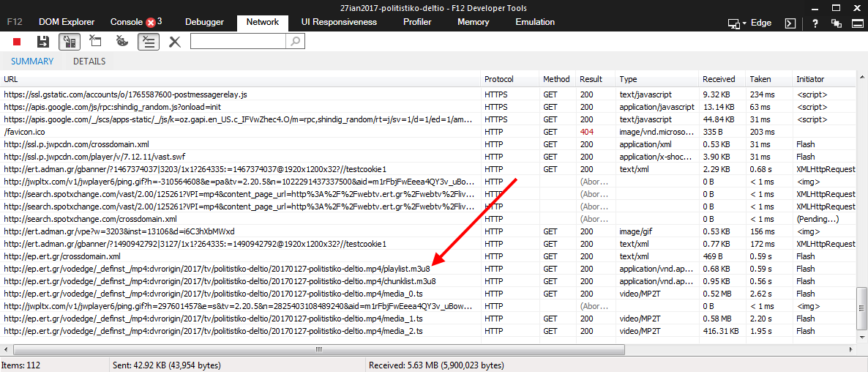The width and height of the screenshot is (868, 372).
Task: Show the console pane icon
Action: pyautogui.click(x=791, y=23)
